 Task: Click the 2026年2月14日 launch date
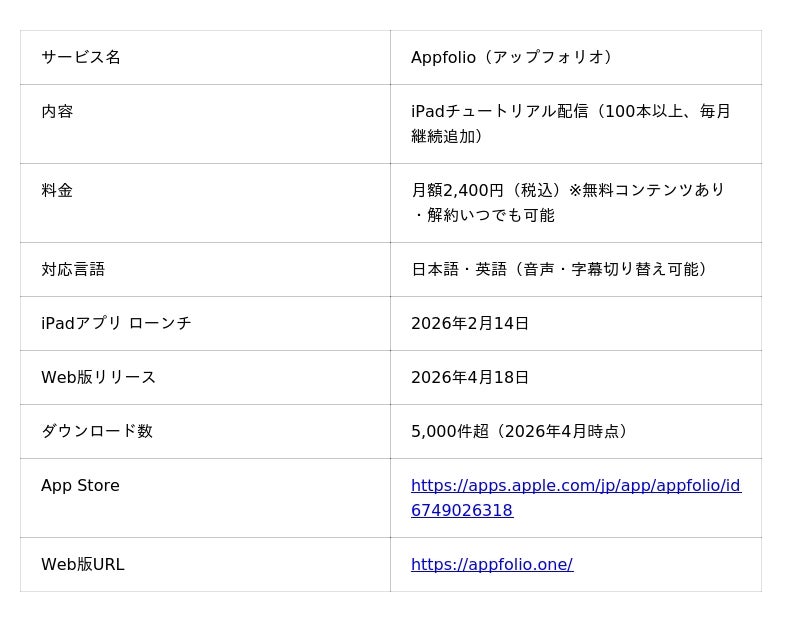coord(470,324)
